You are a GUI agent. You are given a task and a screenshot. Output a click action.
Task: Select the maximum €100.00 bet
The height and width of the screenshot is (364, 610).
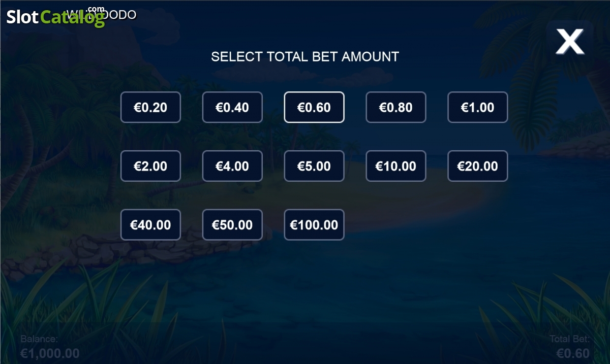(x=314, y=225)
